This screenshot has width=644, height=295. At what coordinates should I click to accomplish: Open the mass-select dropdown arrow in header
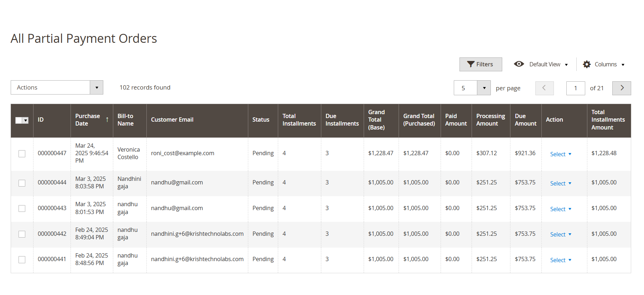click(26, 121)
